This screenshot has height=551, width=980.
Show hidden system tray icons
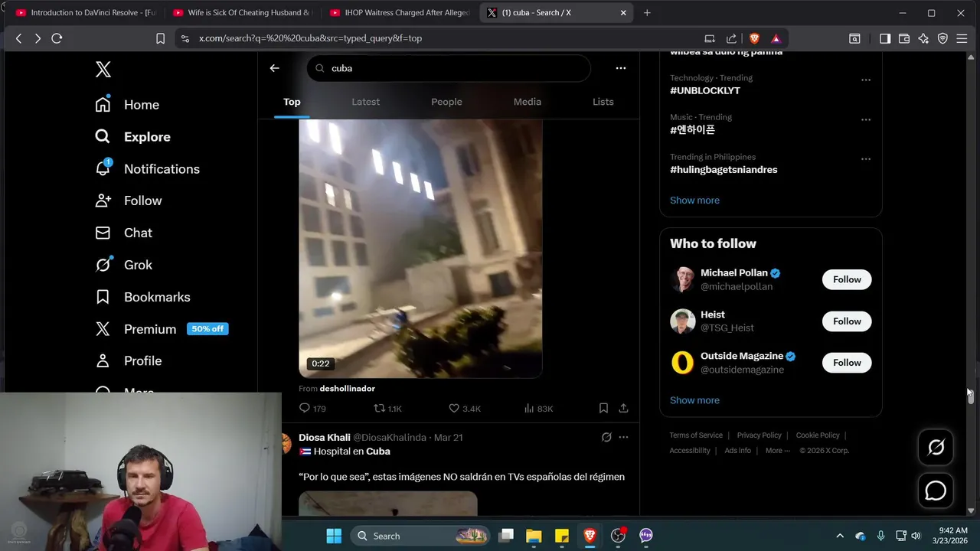click(839, 536)
